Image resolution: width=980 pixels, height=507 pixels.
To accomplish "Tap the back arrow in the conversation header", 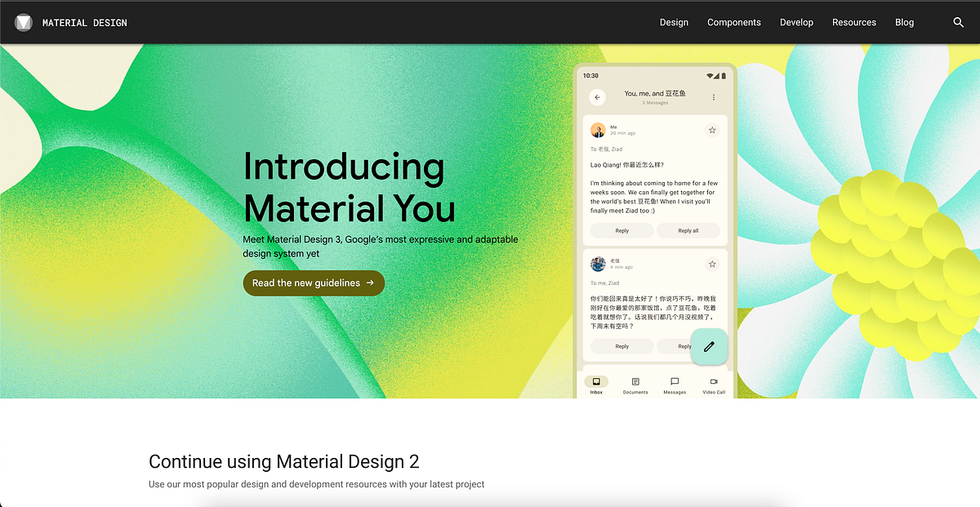I will (x=597, y=96).
